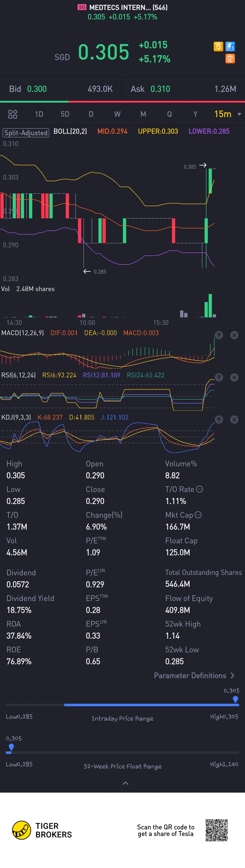Tap Scan the QR code text
Viewport: 245px width, 868px height.
pos(166,830)
